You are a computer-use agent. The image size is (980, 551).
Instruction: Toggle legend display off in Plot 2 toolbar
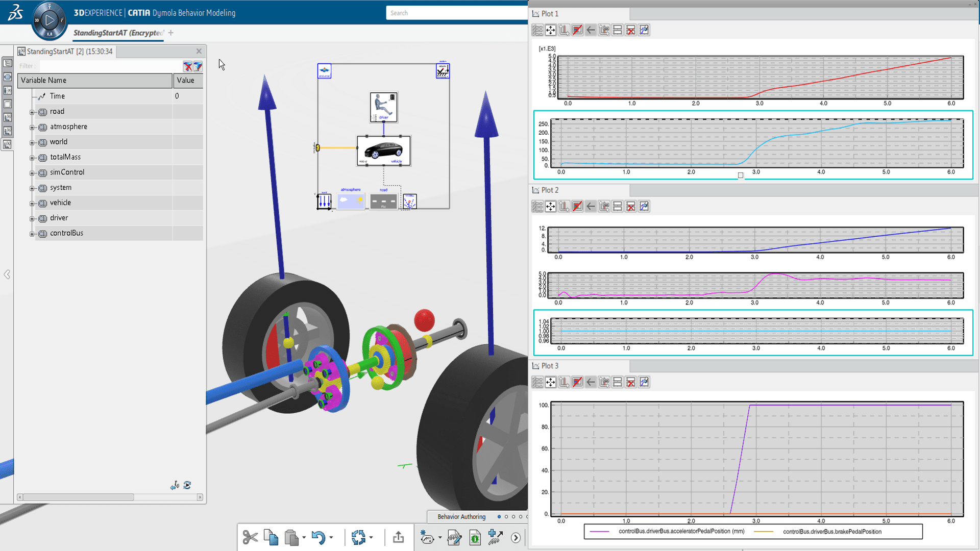577,206
